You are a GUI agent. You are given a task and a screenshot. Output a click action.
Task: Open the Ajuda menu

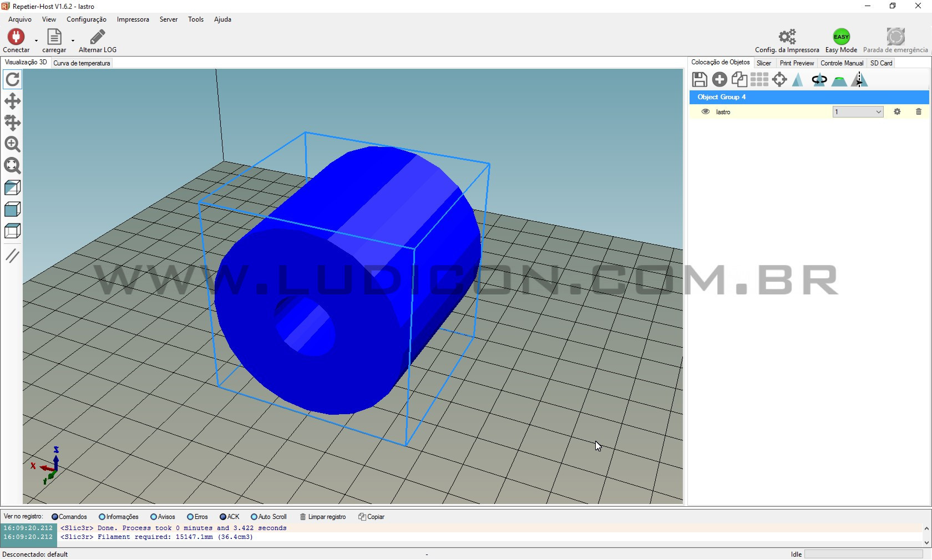pyautogui.click(x=222, y=19)
